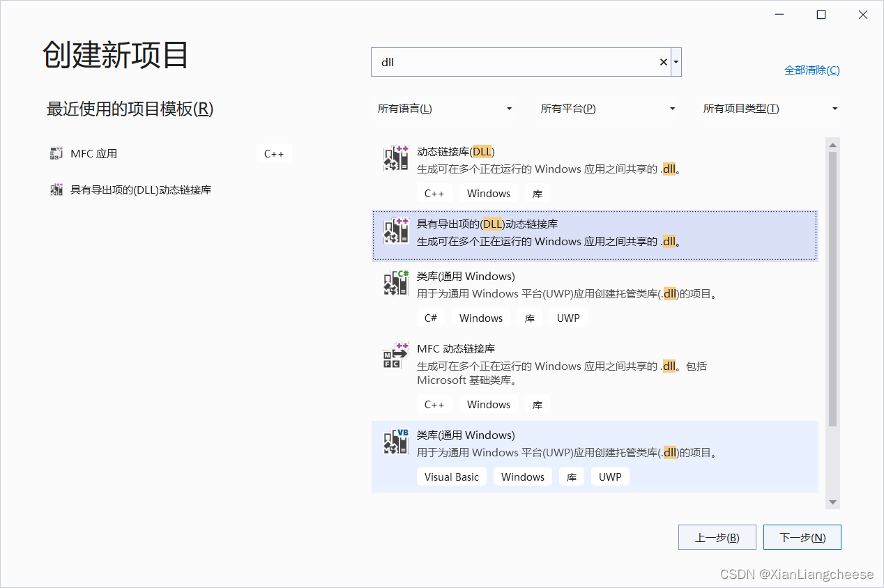Click the template list scrollbar thumb
Image resolution: width=884 pixels, height=588 pixels.
click(832, 289)
